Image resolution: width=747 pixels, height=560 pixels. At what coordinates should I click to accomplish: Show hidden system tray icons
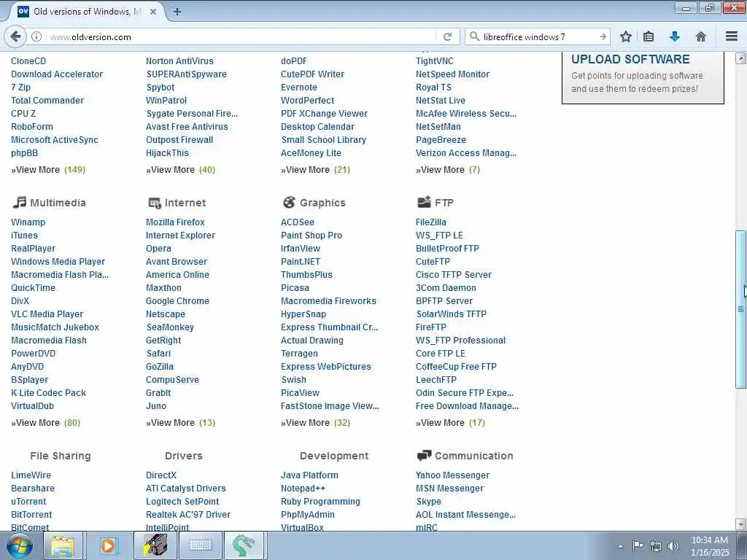(x=620, y=546)
